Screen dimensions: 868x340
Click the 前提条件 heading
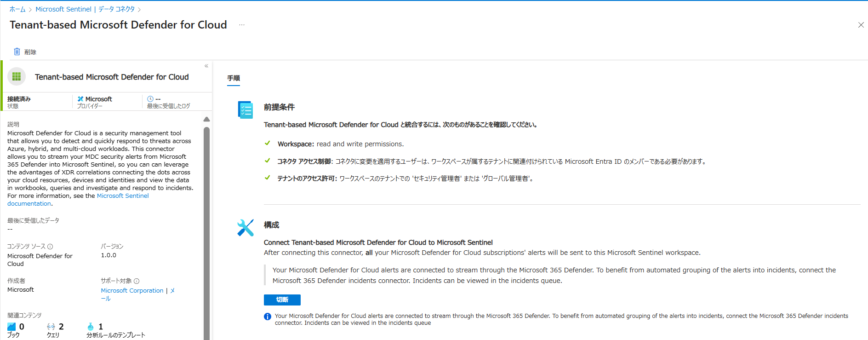coord(279,107)
